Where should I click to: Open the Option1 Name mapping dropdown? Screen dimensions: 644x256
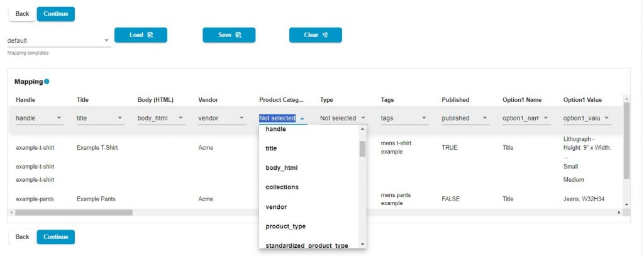pyautogui.click(x=526, y=118)
